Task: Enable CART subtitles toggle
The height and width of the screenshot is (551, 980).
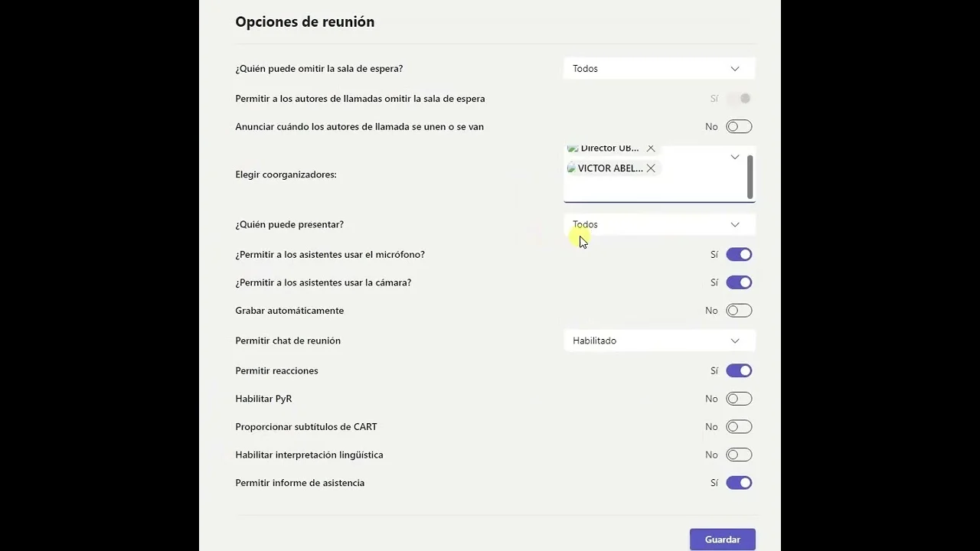Action: 739,427
